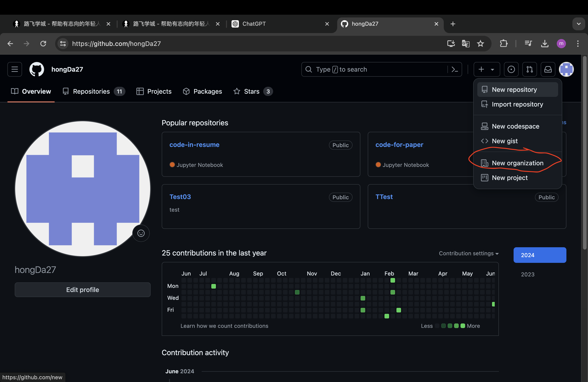
Task: Bookmark this page with the star icon
Action: (x=480, y=44)
